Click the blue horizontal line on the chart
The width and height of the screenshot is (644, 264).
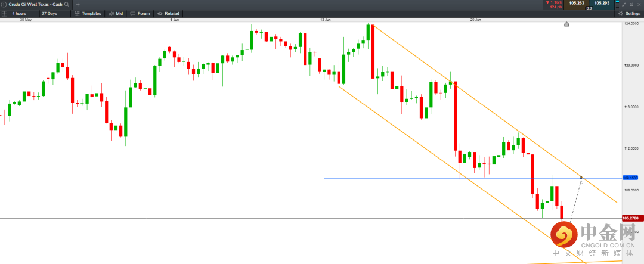click(x=417, y=178)
